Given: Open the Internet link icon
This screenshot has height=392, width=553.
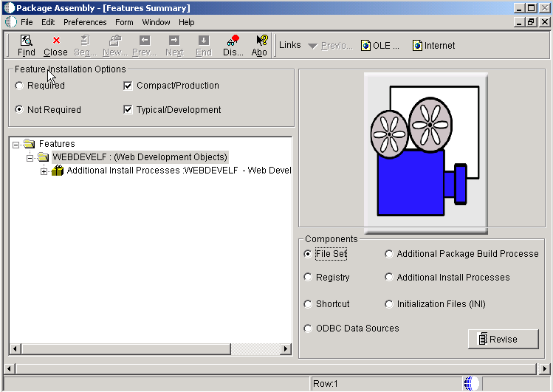Looking at the screenshot, I should [x=417, y=46].
